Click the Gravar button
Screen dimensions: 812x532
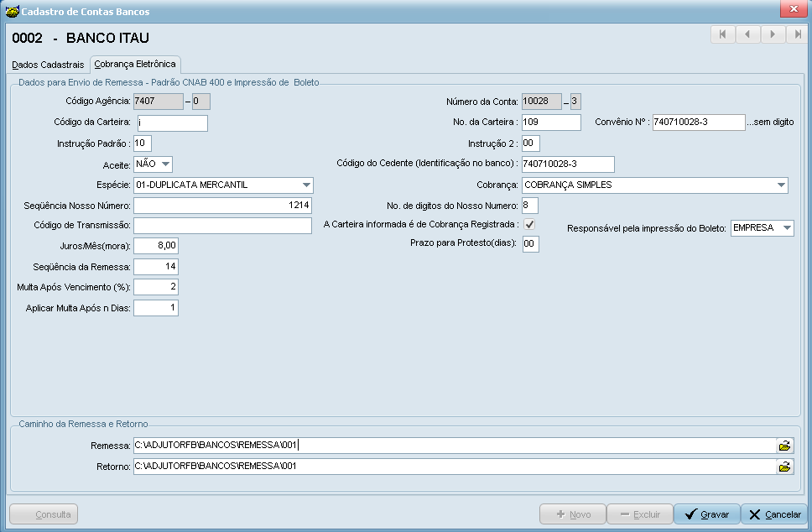707,514
